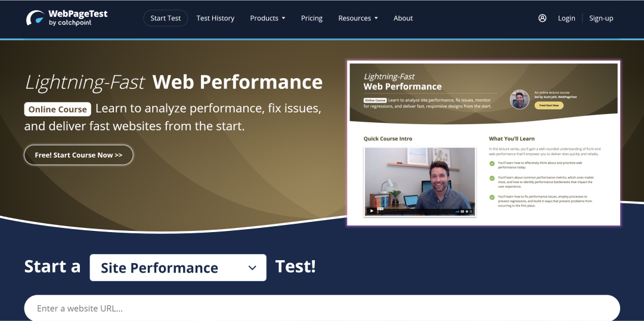This screenshot has width=644, height=321.
Task: Click the What You'll Learn heading in preview
Action: [512, 138]
